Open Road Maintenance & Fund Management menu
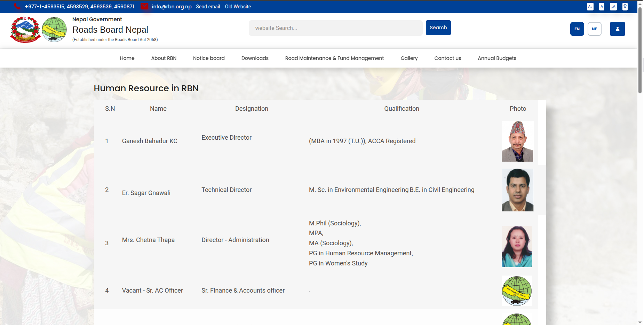 (334, 58)
